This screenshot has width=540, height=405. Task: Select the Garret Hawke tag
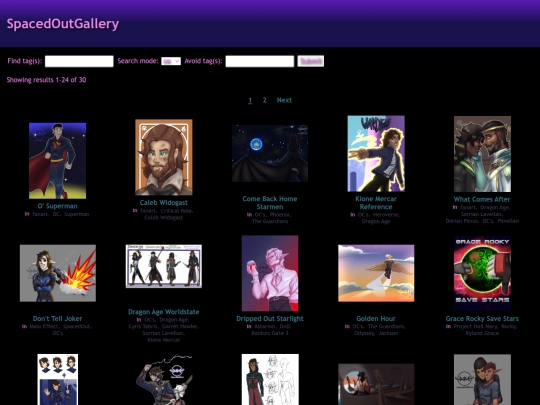click(180, 326)
